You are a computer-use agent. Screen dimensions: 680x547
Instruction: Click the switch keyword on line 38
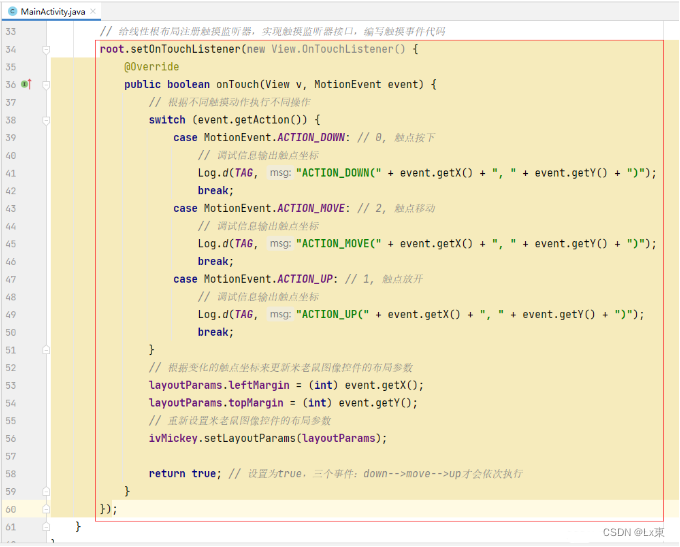[x=167, y=120]
